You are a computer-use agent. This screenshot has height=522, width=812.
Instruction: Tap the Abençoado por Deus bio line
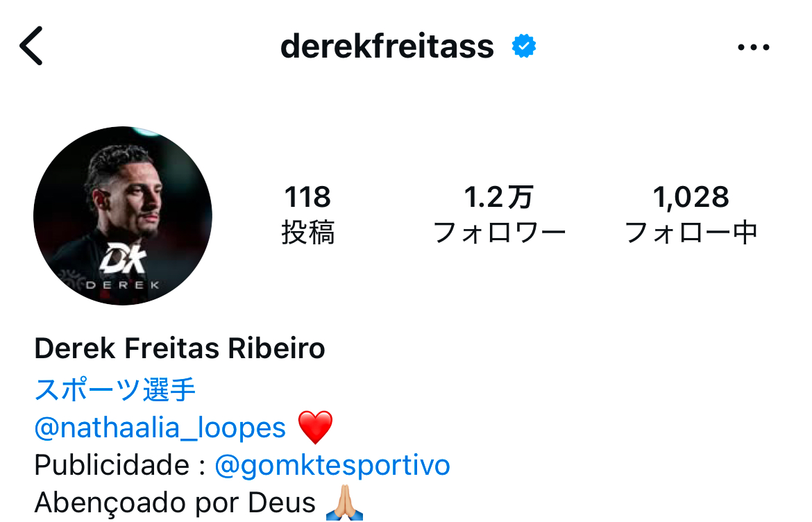[175, 503]
